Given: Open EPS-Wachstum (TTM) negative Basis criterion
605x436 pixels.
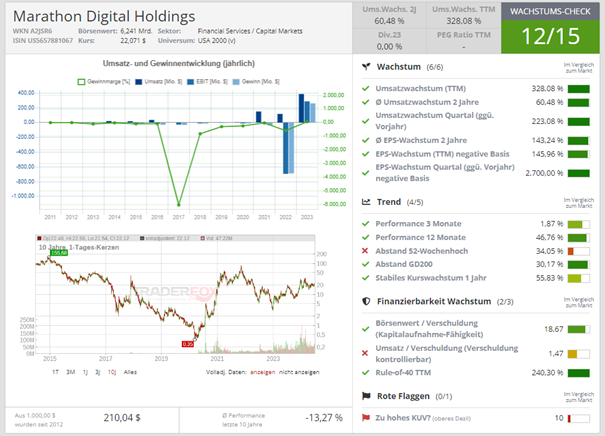Looking at the screenshot, I should point(442,154).
